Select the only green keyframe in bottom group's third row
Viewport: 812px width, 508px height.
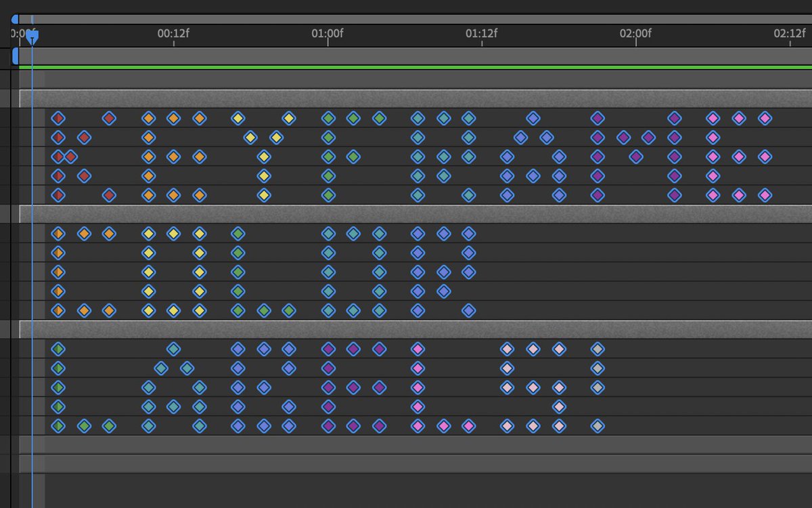58,388
